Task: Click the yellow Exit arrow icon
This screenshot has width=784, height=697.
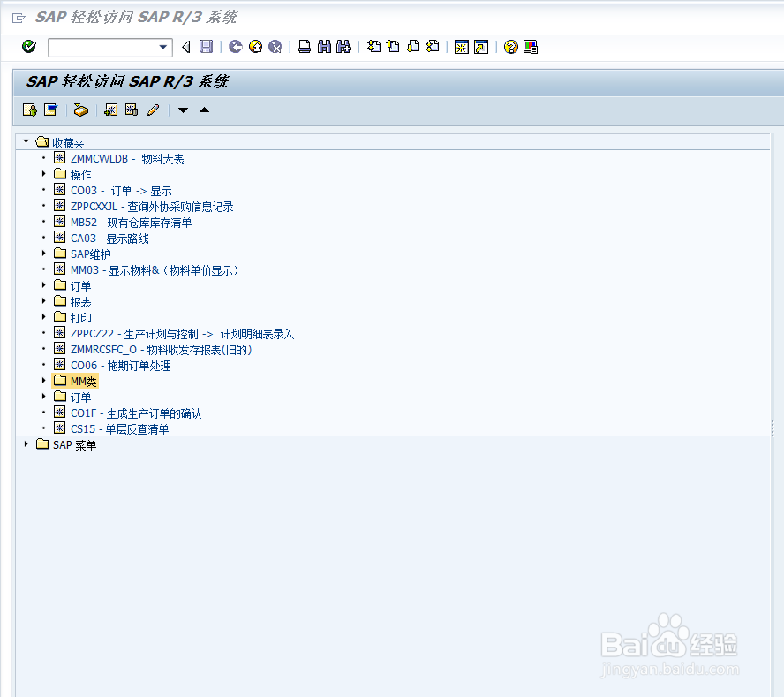Action: (255, 47)
